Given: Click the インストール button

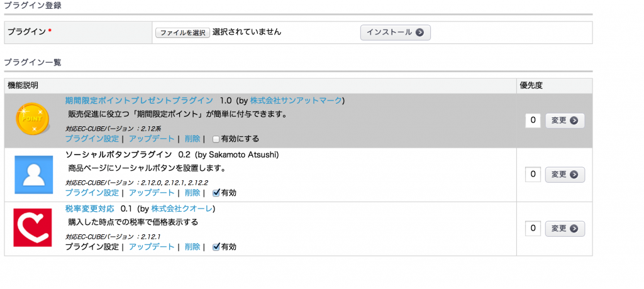Looking at the screenshot, I should 395,33.
